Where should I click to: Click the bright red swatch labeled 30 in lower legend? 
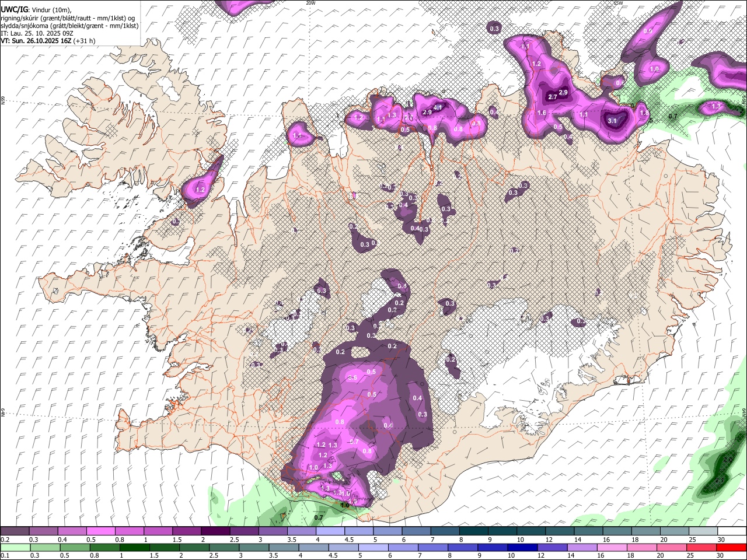732,547
